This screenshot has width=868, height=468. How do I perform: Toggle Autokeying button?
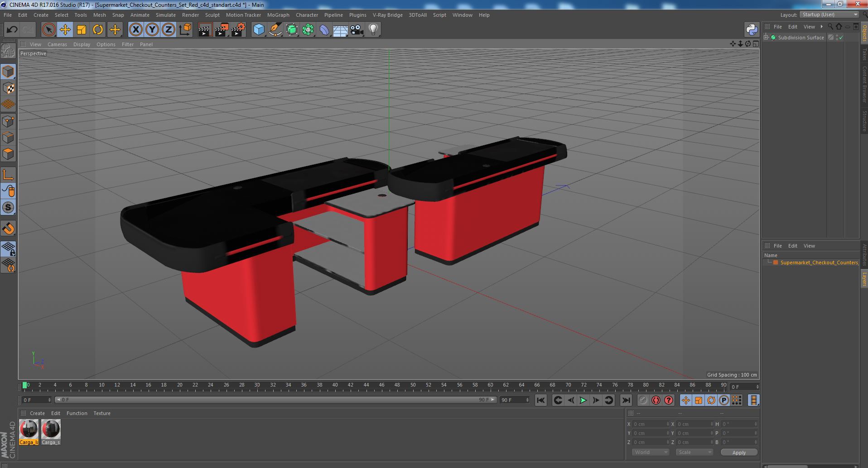tap(656, 400)
